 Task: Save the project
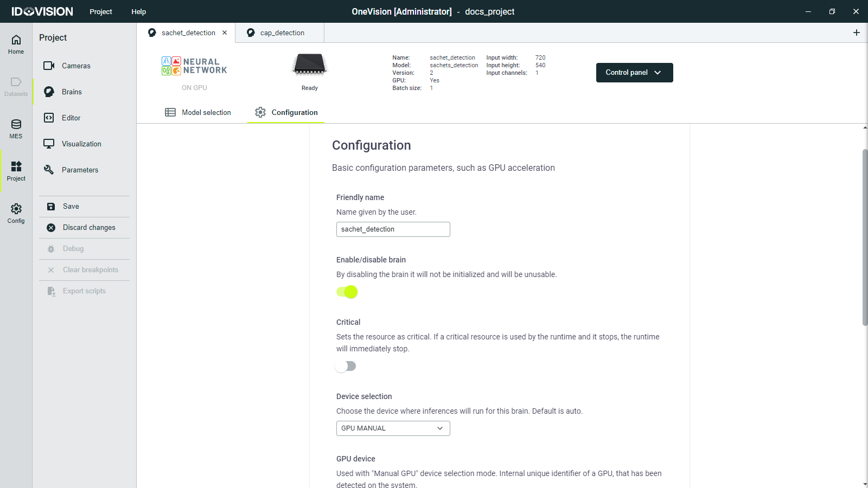tap(71, 207)
